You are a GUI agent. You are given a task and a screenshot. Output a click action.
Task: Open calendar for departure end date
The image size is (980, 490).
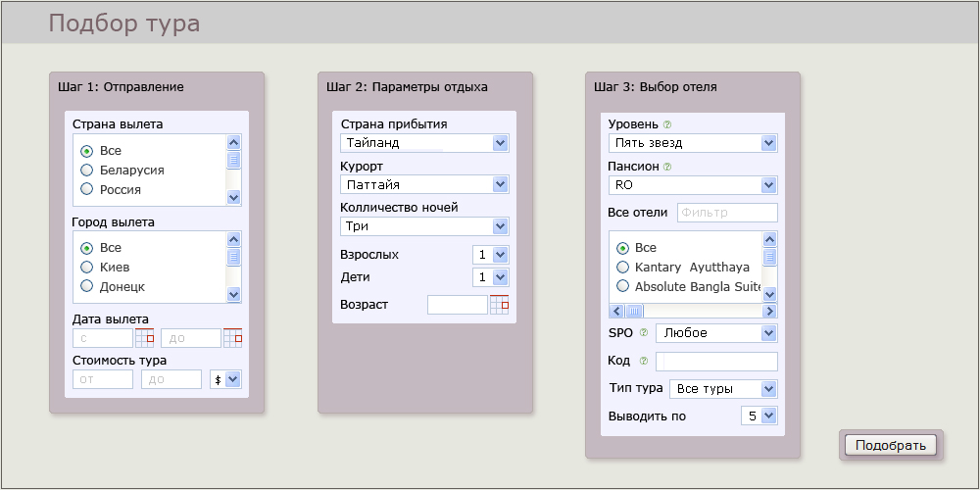232,338
